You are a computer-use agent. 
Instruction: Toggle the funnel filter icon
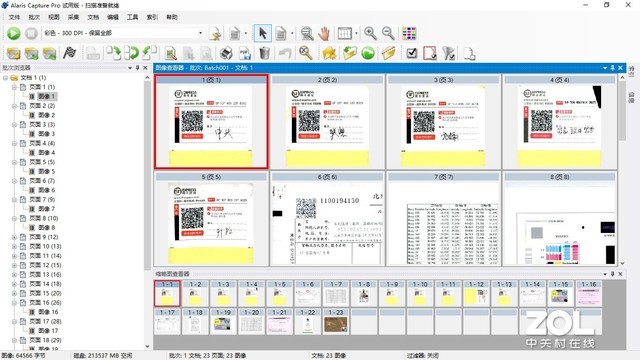click(449, 53)
